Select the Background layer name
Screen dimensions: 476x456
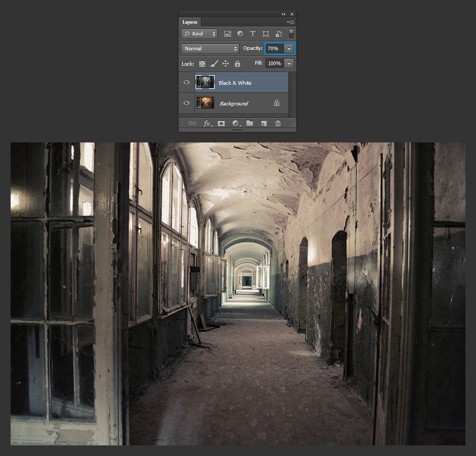pyautogui.click(x=234, y=103)
